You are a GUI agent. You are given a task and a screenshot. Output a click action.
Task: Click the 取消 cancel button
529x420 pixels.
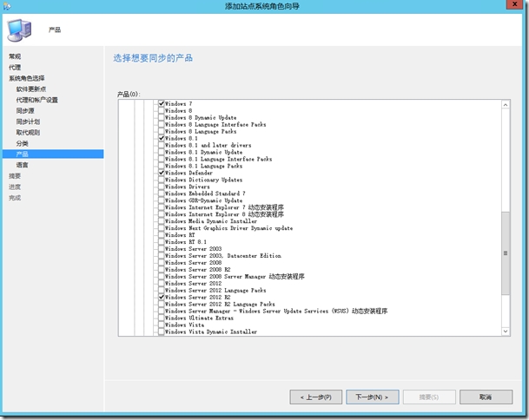pyautogui.click(x=486, y=397)
